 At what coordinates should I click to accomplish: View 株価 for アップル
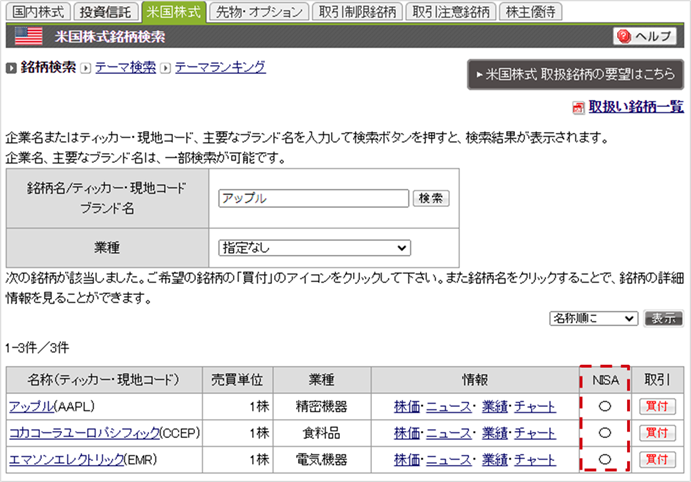pyautogui.click(x=407, y=406)
